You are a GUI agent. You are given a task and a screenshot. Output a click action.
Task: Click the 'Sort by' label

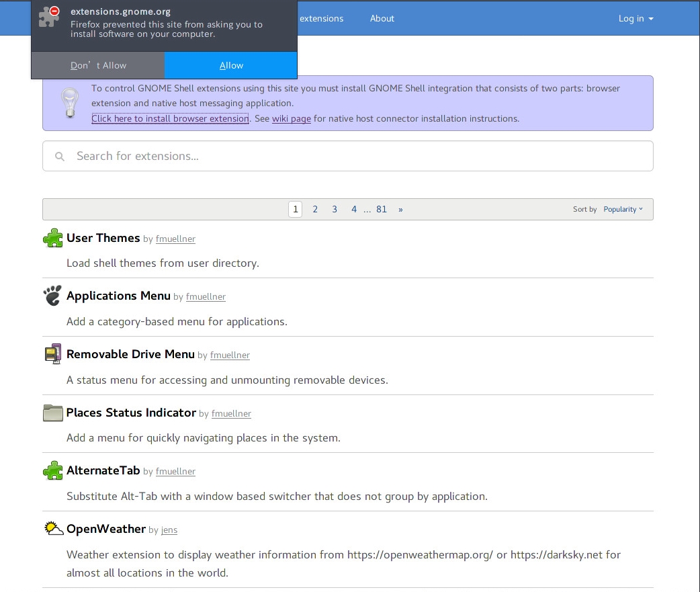tap(585, 209)
